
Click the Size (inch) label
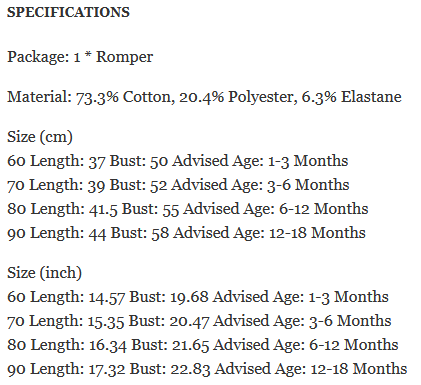pos(44,273)
